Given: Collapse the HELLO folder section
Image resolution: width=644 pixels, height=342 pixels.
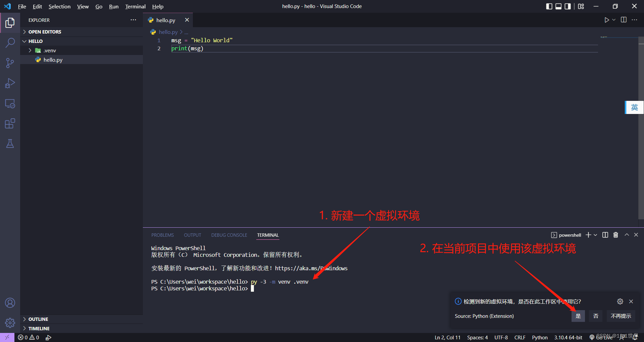Looking at the screenshot, I should pyautogui.click(x=82, y=41).
